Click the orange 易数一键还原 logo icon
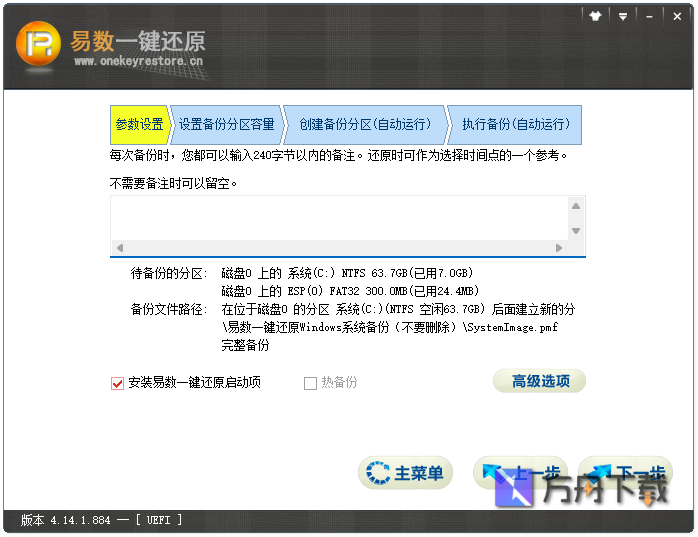This screenshot has width=698, height=537. [38, 44]
